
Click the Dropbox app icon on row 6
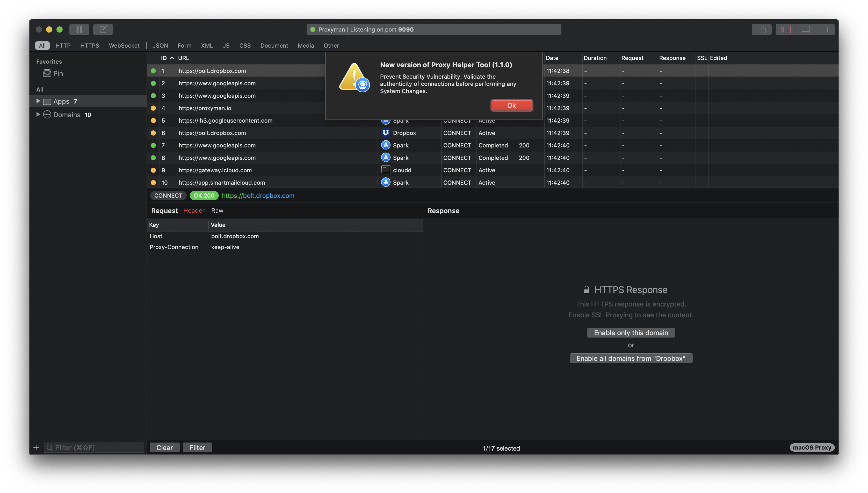coord(385,133)
